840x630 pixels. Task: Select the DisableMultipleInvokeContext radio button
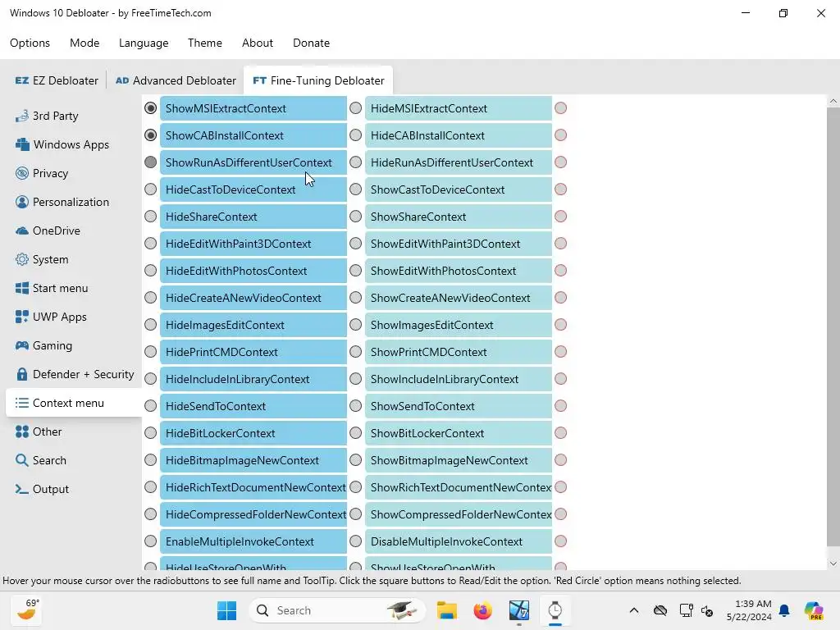pyautogui.click(x=356, y=541)
